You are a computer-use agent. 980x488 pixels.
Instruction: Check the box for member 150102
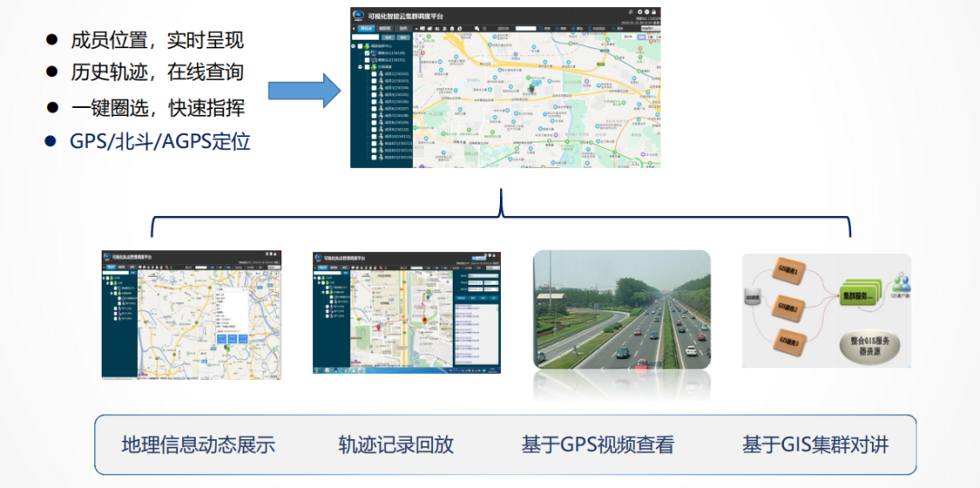point(374,73)
